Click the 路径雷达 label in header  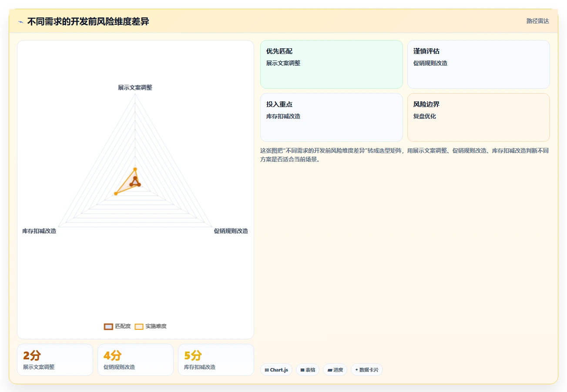click(x=537, y=21)
